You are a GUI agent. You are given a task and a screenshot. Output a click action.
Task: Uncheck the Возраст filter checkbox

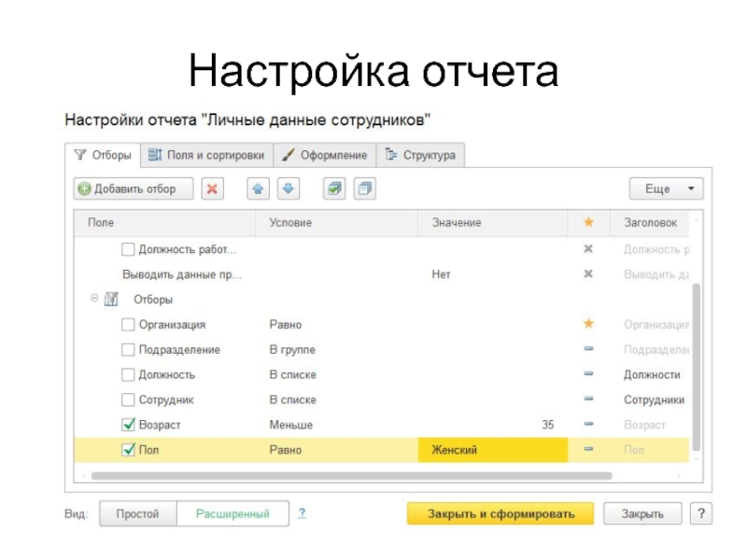point(129,425)
